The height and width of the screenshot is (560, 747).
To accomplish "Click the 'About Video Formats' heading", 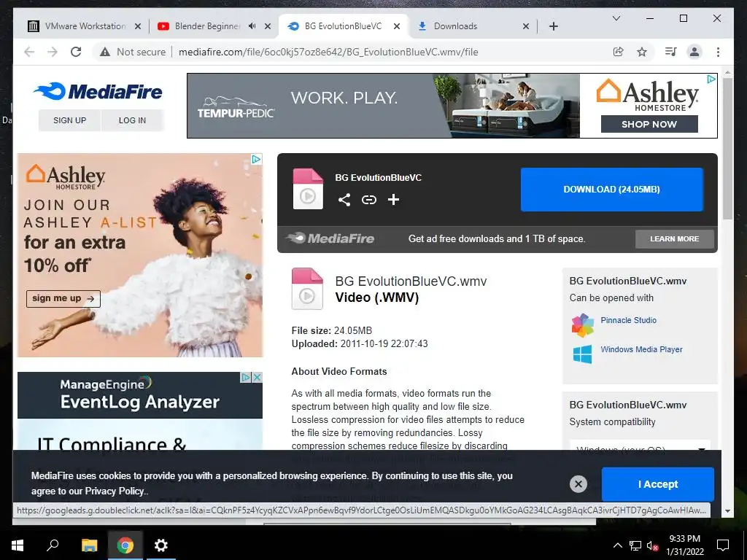I will coord(339,371).
